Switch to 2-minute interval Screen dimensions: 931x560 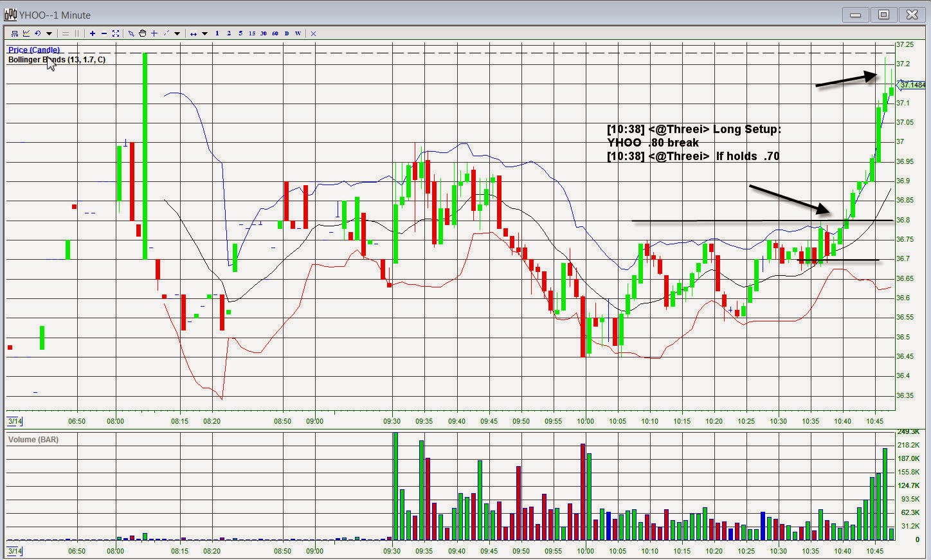tap(229, 33)
